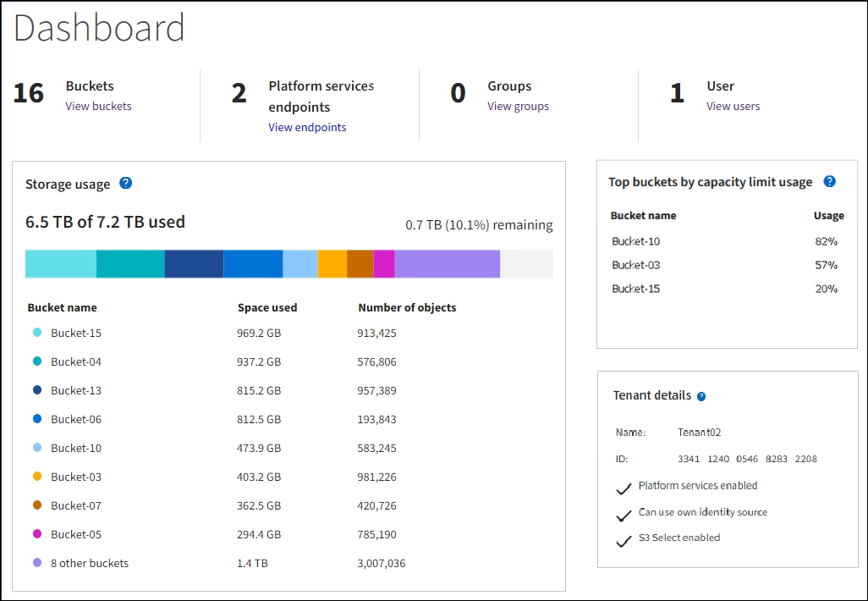Click the orange Bucket-03 bar segment
This screenshot has width=868, height=601.
coord(332,264)
